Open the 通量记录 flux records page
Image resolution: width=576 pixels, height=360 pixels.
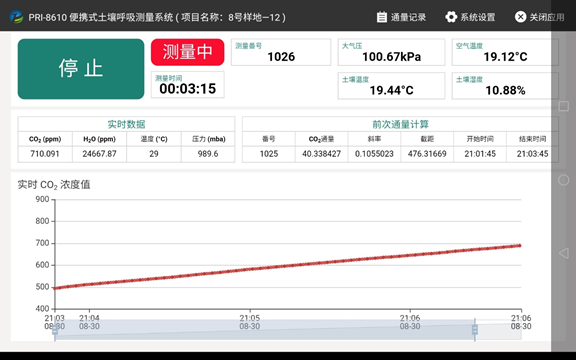coord(401,17)
